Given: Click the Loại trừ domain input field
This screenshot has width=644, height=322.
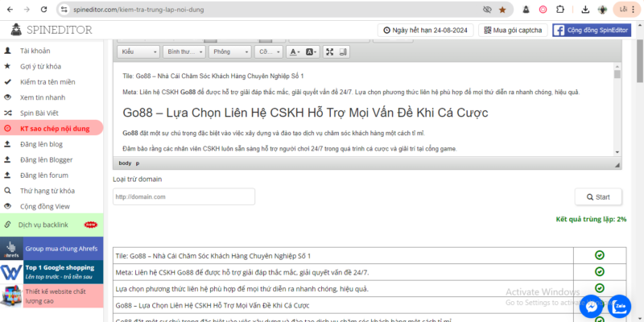Looking at the screenshot, I should tap(184, 196).
